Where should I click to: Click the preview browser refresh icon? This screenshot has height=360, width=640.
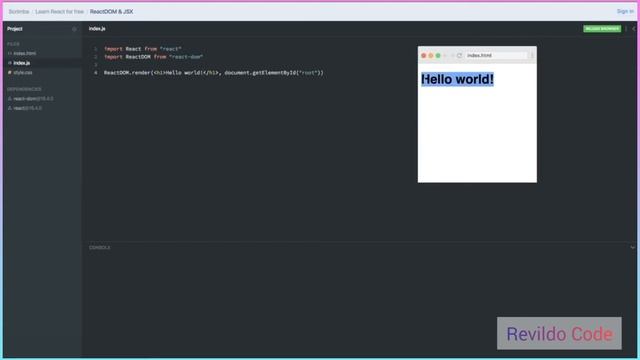click(459, 56)
